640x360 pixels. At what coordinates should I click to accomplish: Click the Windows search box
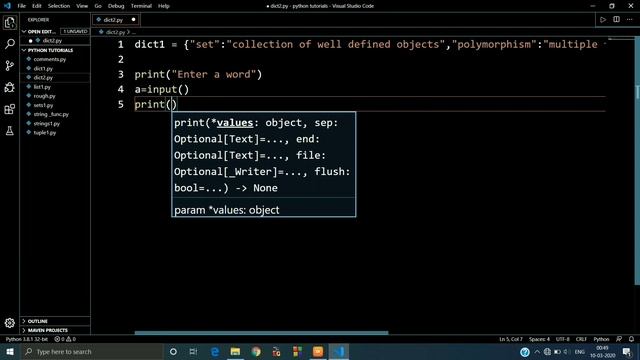click(91, 351)
